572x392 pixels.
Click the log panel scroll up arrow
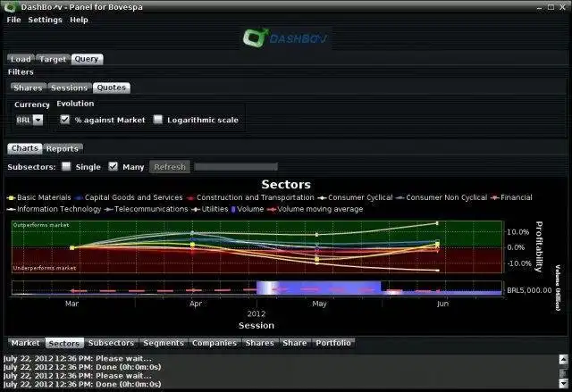coord(564,359)
